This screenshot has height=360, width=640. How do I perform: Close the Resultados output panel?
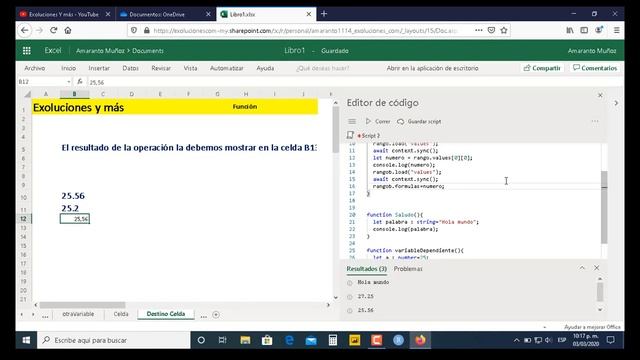597,268
